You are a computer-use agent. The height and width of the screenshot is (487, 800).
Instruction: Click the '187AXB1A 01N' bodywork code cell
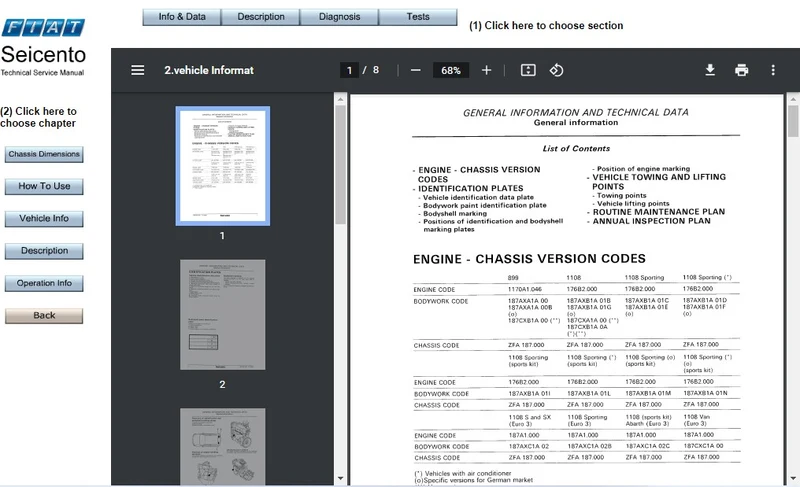[x=705, y=393]
